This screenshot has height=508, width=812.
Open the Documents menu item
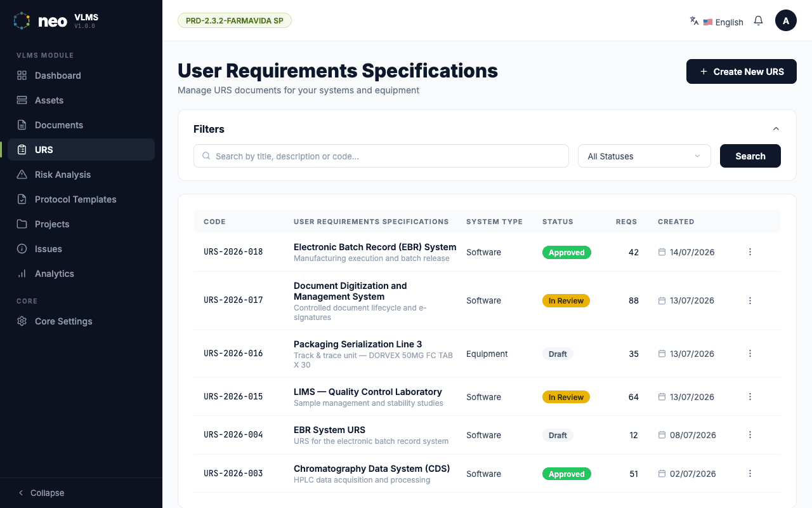click(x=81, y=125)
